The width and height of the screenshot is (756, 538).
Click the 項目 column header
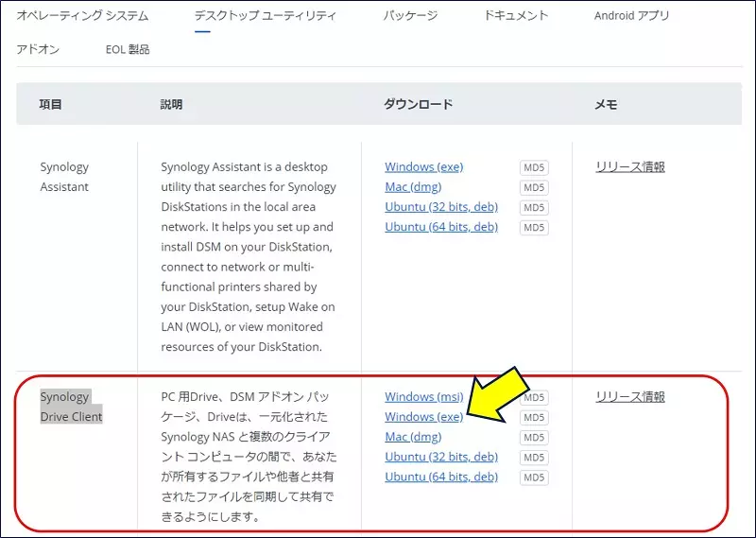coord(50,104)
